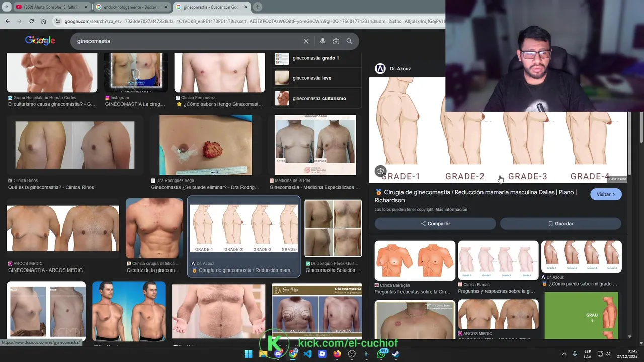This screenshot has width=644, height=362.
Task: Open the green GRAU 1 related image
Action: coord(582,316)
